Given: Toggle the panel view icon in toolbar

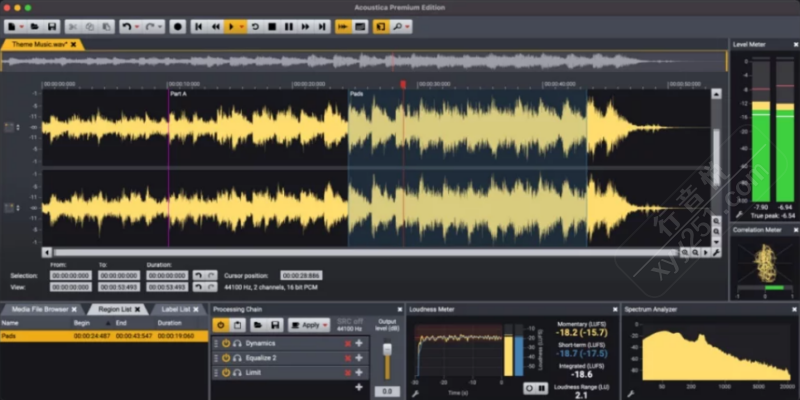Looking at the screenshot, I should [360, 27].
